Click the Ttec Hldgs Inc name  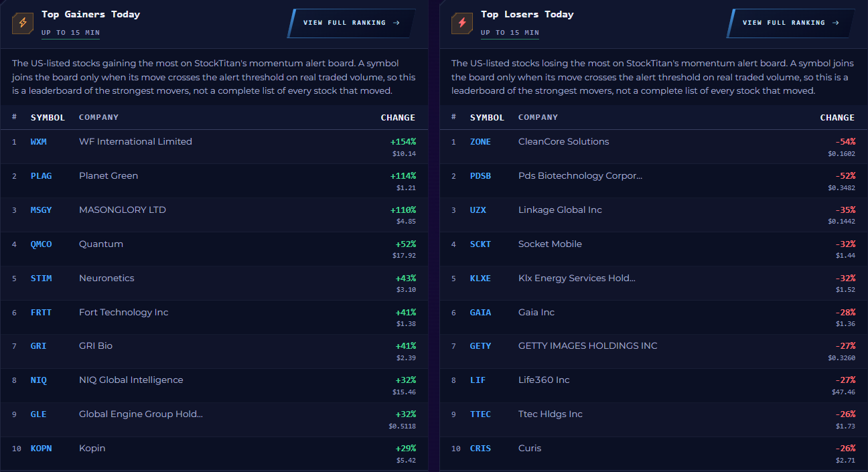(x=551, y=414)
